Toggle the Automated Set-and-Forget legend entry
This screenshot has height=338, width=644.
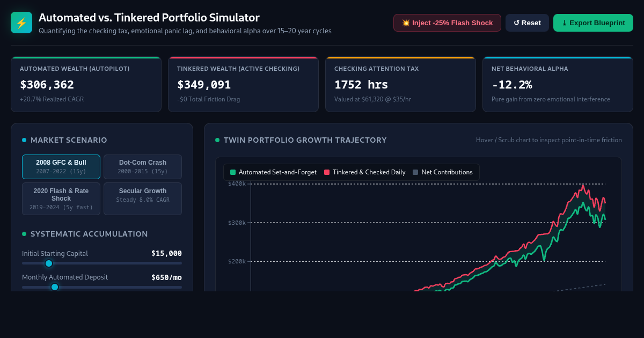pyautogui.click(x=273, y=172)
